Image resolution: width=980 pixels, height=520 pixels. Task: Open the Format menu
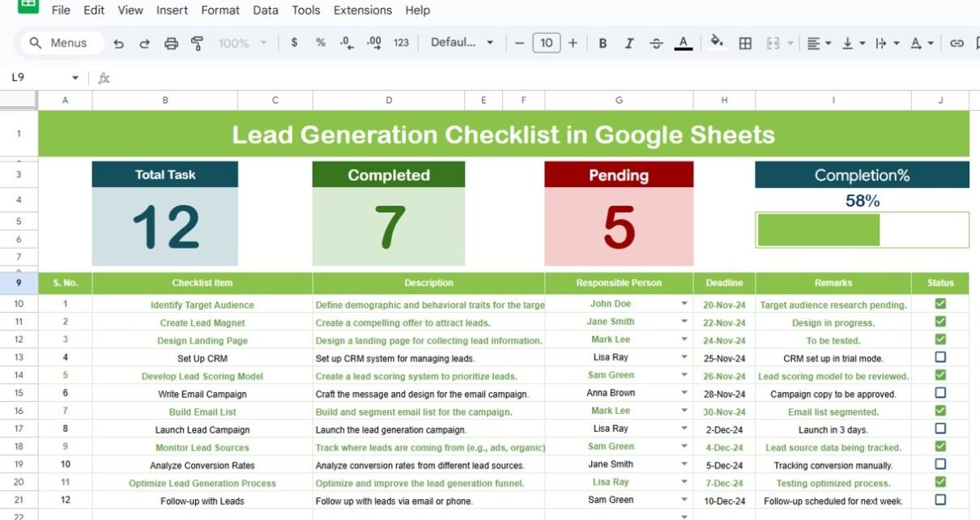[x=220, y=11]
